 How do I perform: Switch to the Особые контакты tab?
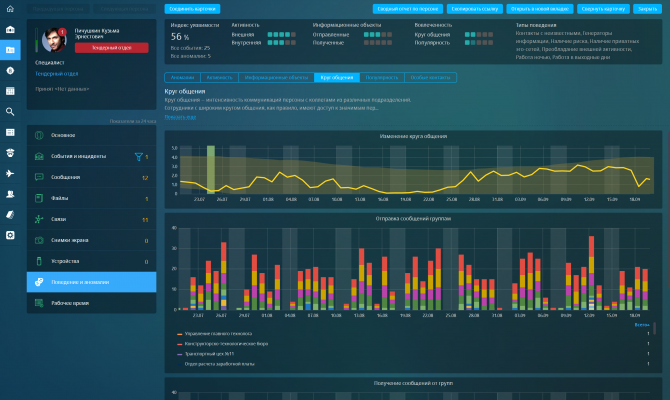tap(430, 77)
